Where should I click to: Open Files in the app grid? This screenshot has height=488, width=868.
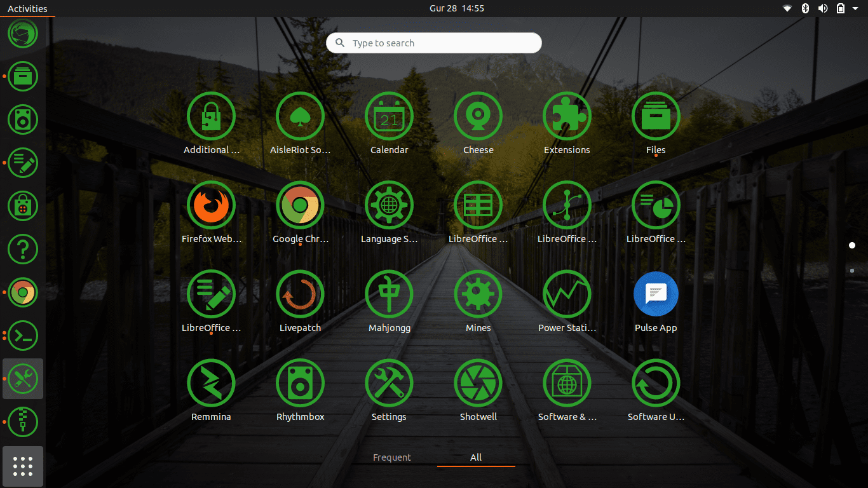pos(656,116)
